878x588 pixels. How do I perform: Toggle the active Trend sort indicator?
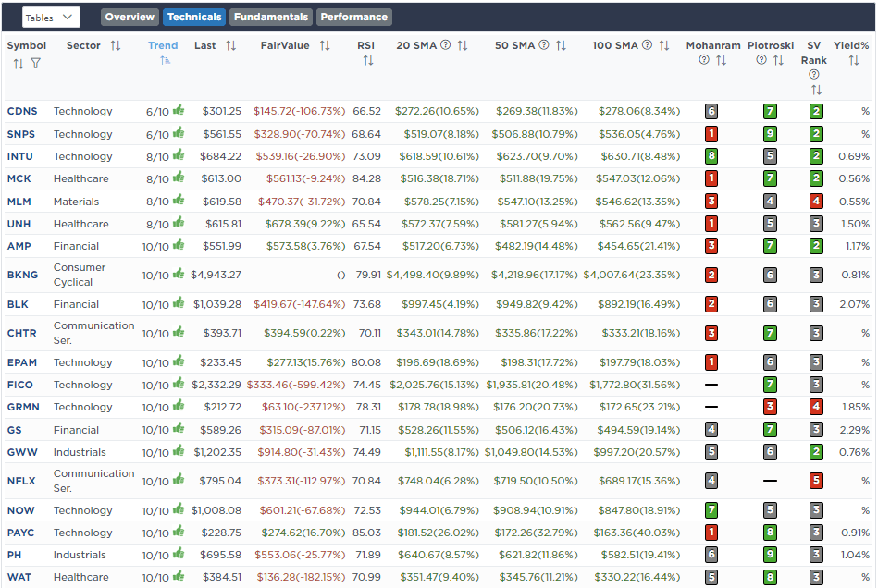coord(165,60)
